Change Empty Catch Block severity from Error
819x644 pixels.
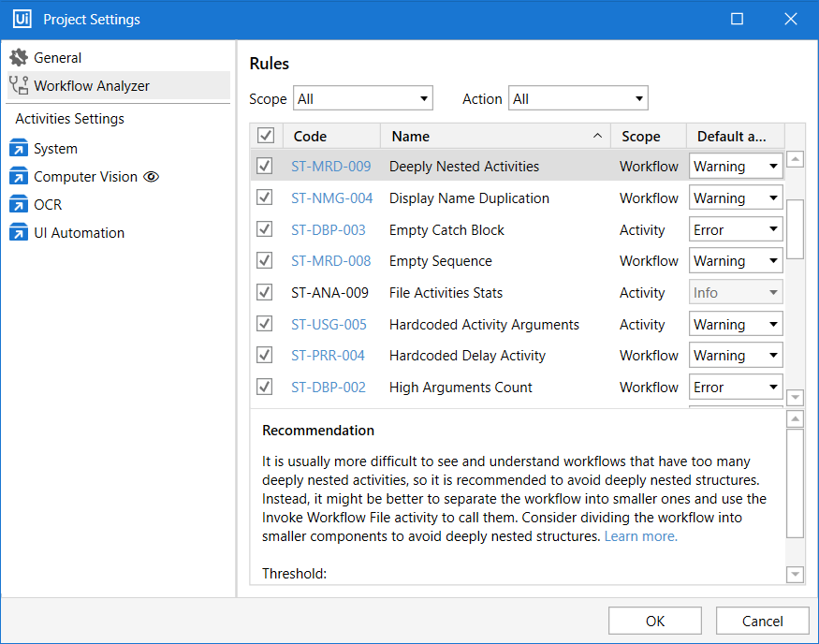pos(736,229)
